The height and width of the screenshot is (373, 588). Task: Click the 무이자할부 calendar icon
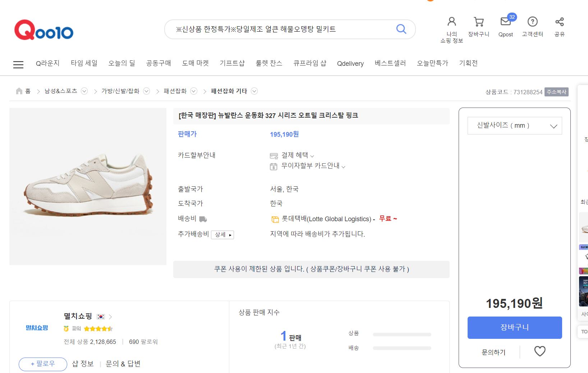[x=274, y=167]
